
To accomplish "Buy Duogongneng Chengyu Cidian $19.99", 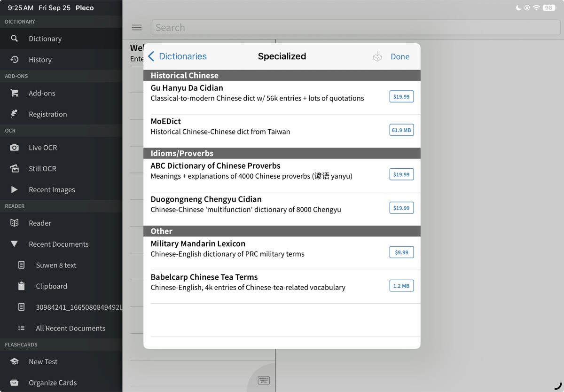I will [401, 208].
